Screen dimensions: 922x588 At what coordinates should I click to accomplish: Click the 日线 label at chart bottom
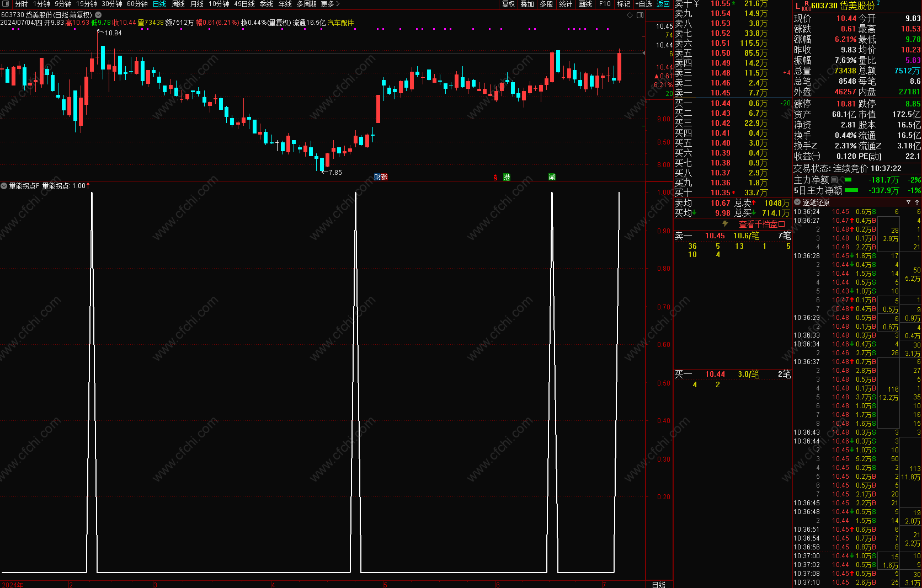pyautogui.click(x=659, y=585)
